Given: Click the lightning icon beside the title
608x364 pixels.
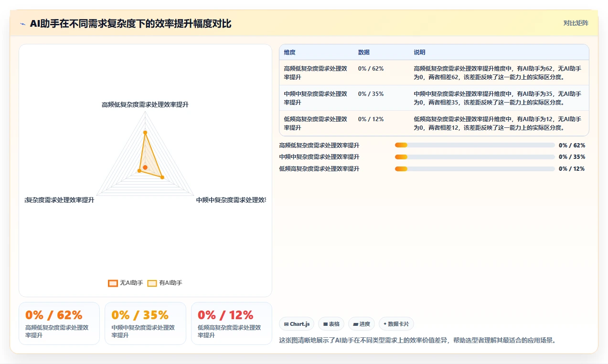Looking at the screenshot, I should click(x=22, y=24).
